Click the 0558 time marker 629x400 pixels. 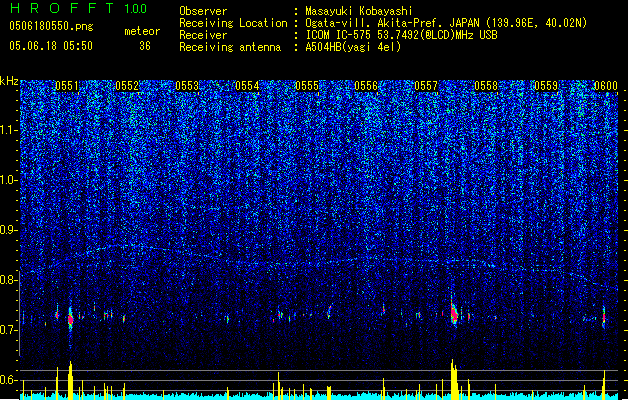[x=486, y=86]
